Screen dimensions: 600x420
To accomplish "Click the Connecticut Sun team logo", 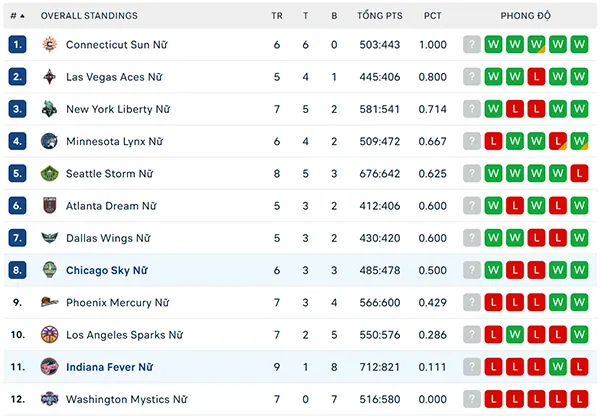I will (49, 45).
